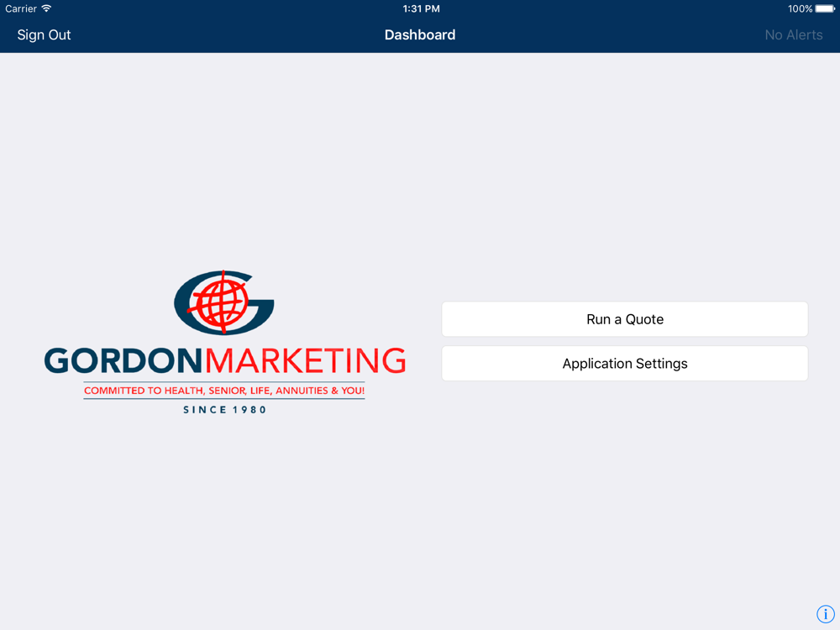Click the Dashboard title text
The width and height of the screenshot is (840, 630).
click(x=420, y=34)
